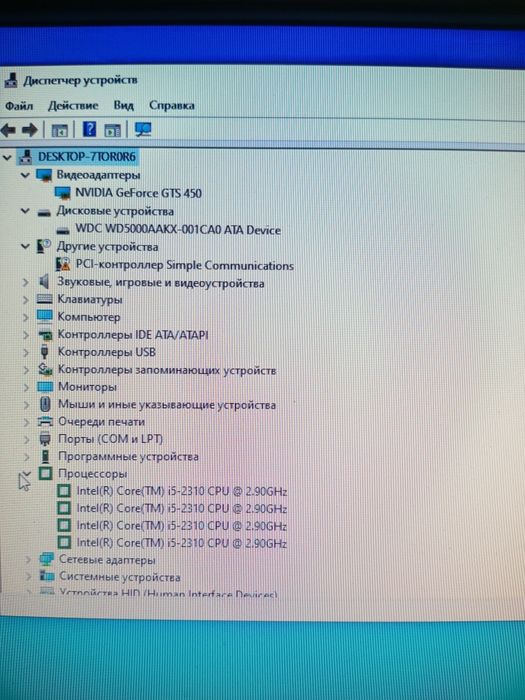Select WDC WD5000AAKX-001CA0 ATA Device
This screenshot has height=700, width=525.
click(x=178, y=230)
